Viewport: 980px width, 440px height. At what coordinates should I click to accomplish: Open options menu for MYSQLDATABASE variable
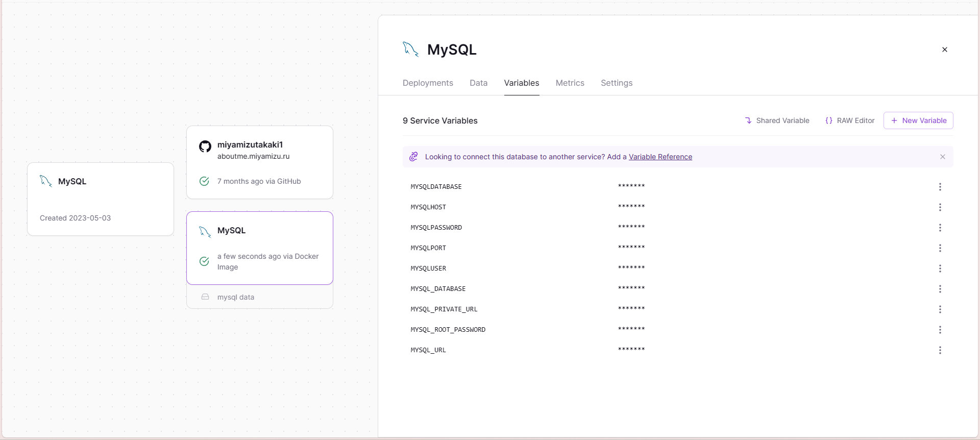click(x=940, y=187)
